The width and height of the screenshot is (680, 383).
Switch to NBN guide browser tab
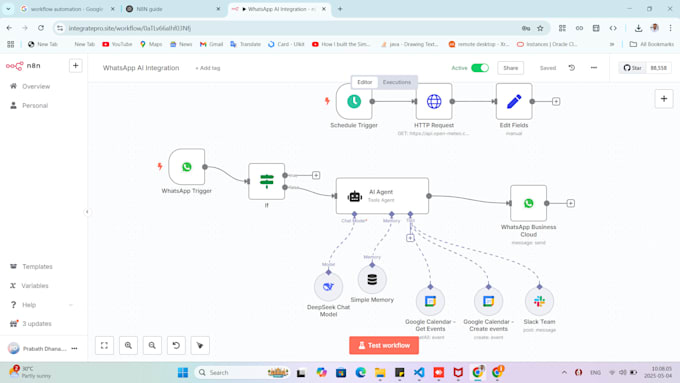[173, 9]
